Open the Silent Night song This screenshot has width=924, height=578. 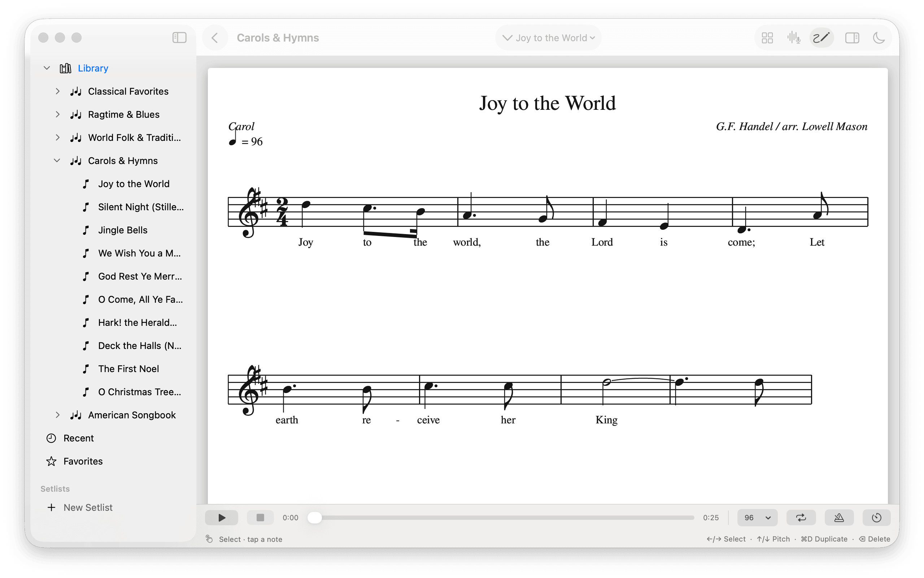click(141, 207)
